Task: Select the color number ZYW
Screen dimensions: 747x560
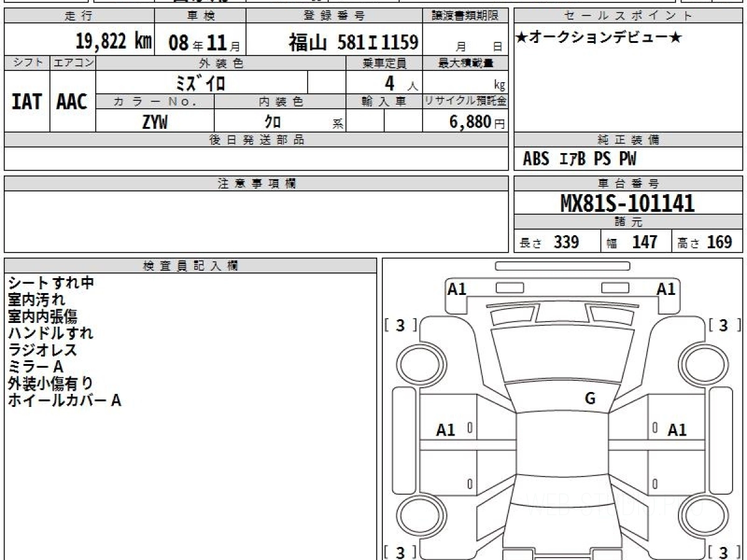Action: pyautogui.click(x=154, y=122)
